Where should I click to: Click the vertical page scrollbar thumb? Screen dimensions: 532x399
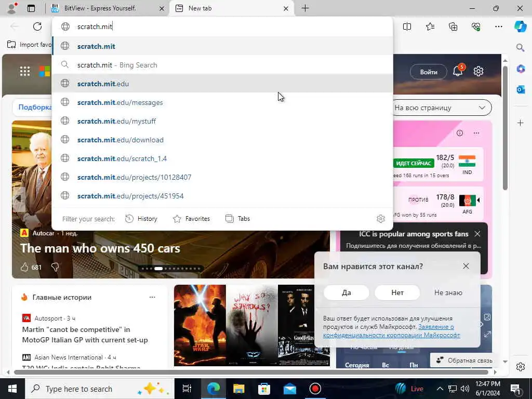click(x=505, y=128)
